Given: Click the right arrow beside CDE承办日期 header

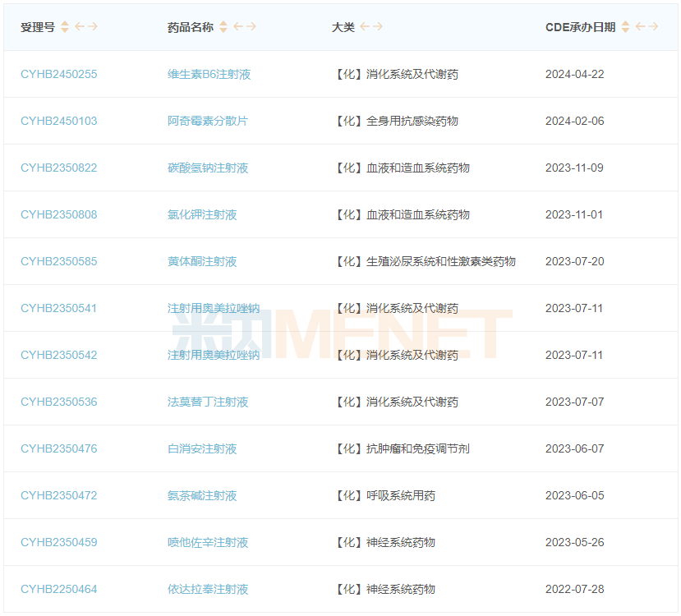Looking at the screenshot, I should click(x=653, y=26).
